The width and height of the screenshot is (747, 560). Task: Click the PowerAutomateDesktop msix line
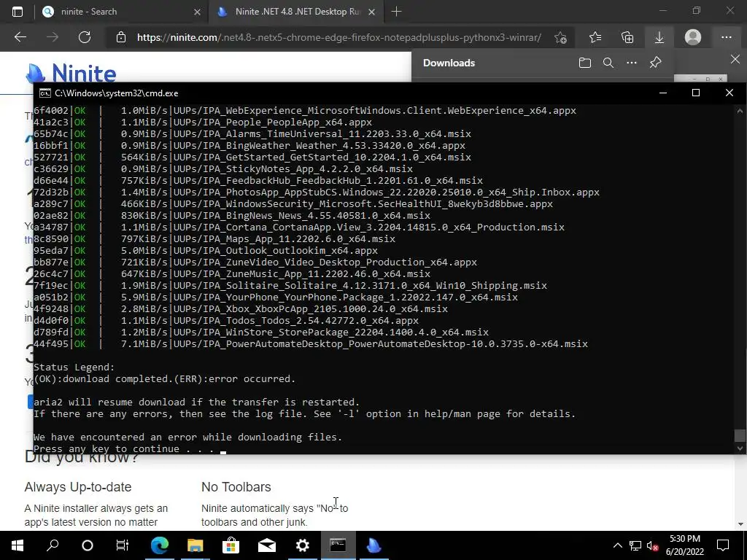[x=311, y=344]
